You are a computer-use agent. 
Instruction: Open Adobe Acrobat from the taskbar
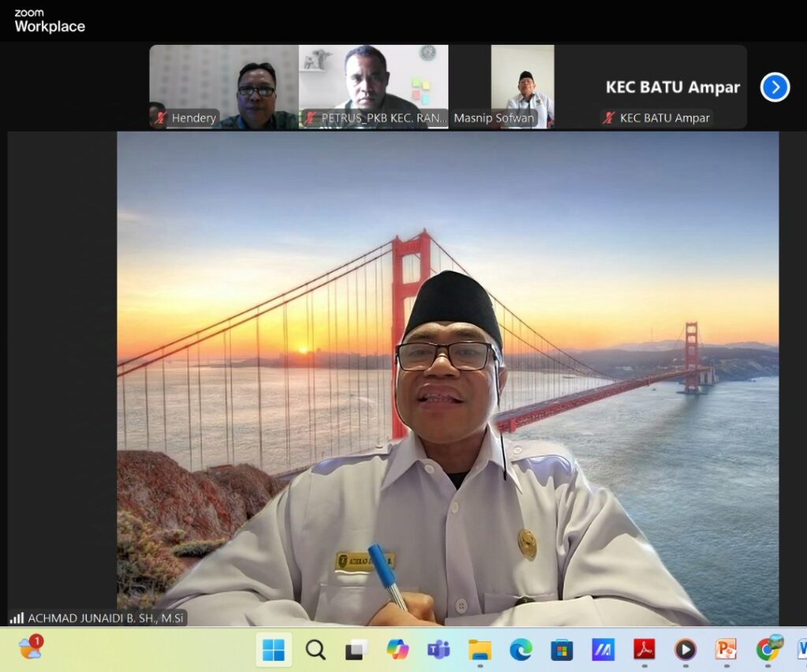tap(644, 650)
